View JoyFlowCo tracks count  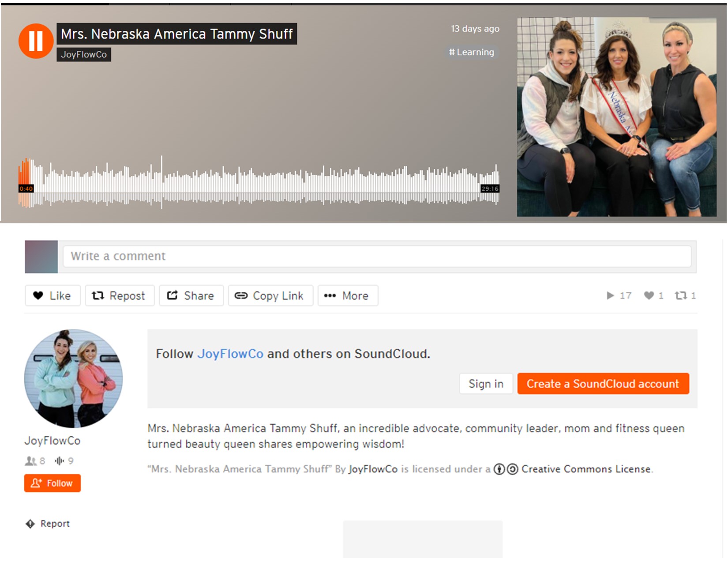64,461
